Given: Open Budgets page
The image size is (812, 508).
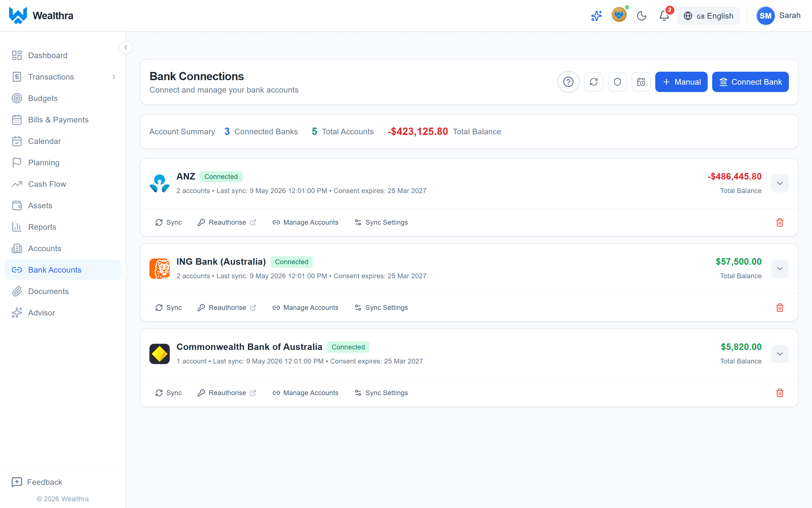Looking at the screenshot, I should (63, 98).
